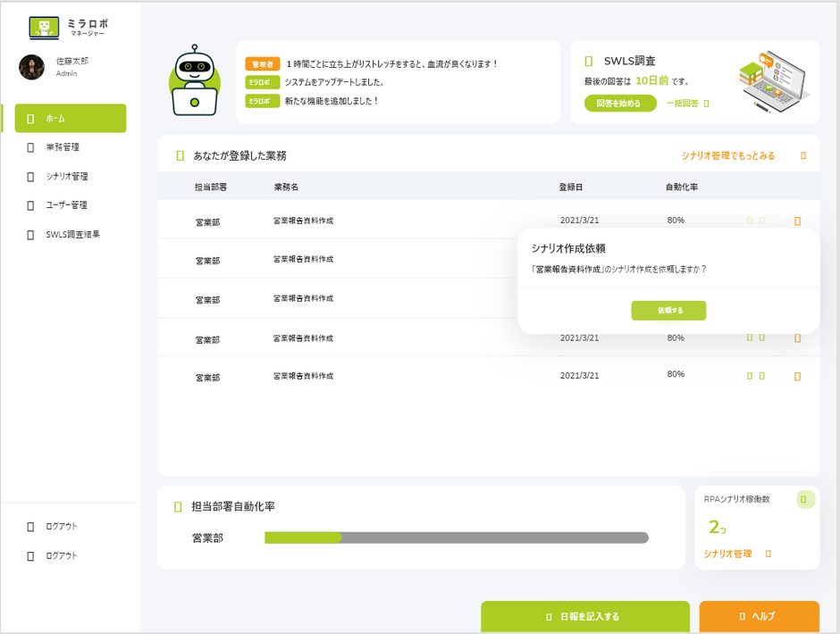
Task: Go to ホーム in sidebar
Action: pos(71,119)
